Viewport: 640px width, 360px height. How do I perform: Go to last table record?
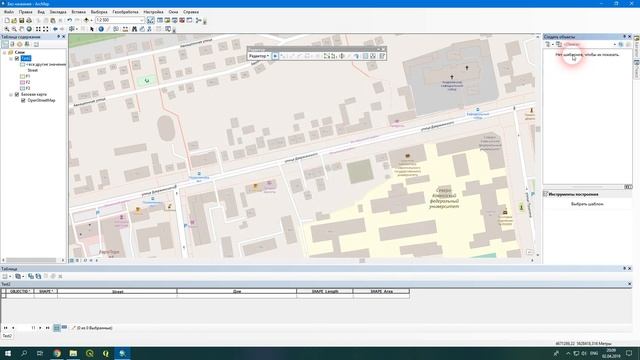(x=47, y=328)
